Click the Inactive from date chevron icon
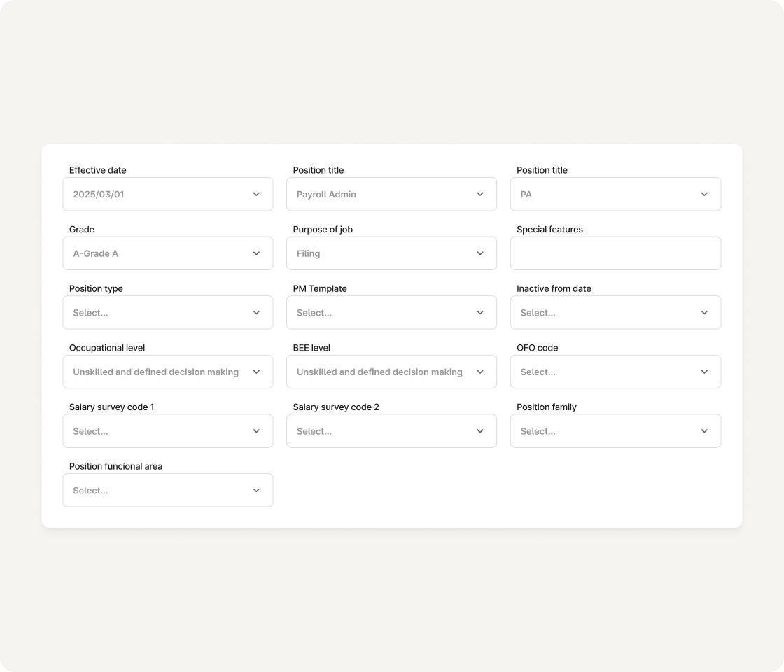 (704, 312)
